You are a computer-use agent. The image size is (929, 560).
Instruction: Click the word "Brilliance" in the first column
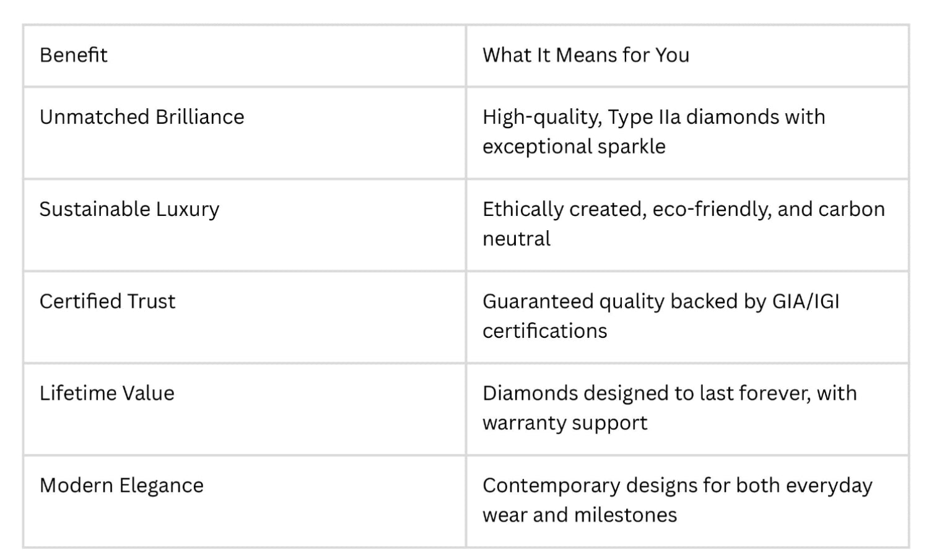pyautogui.click(x=200, y=117)
